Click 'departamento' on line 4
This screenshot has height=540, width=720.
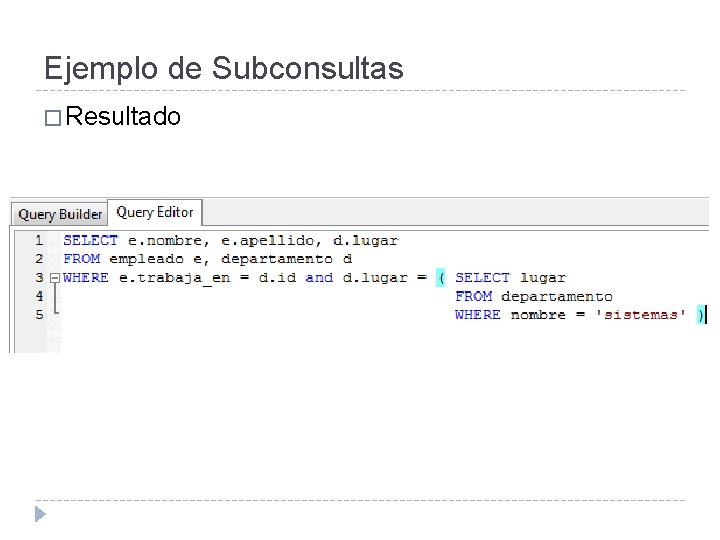pyautogui.click(x=557, y=297)
